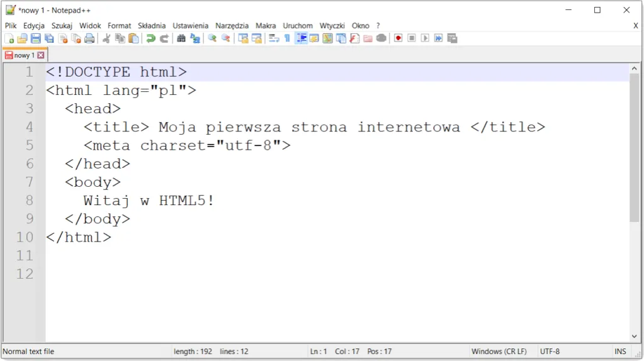Close the nowy 1 tab with red X
Viewport: 644px width, 361px height.
coord(41,55)
